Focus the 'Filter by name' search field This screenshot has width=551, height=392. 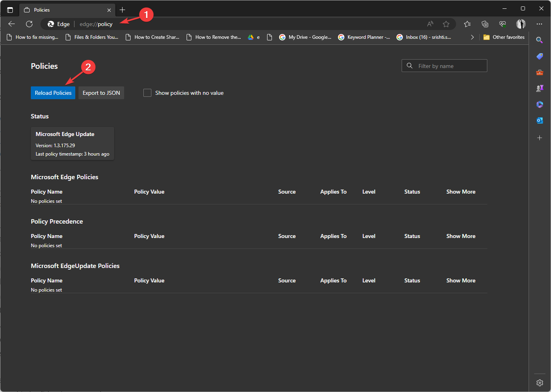(x=444, y=66)
